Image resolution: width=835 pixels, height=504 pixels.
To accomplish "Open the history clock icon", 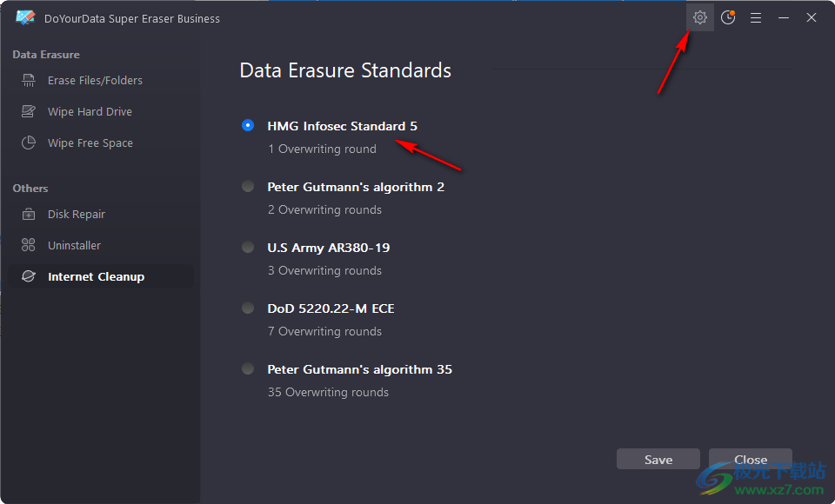I will click(728, 17).
